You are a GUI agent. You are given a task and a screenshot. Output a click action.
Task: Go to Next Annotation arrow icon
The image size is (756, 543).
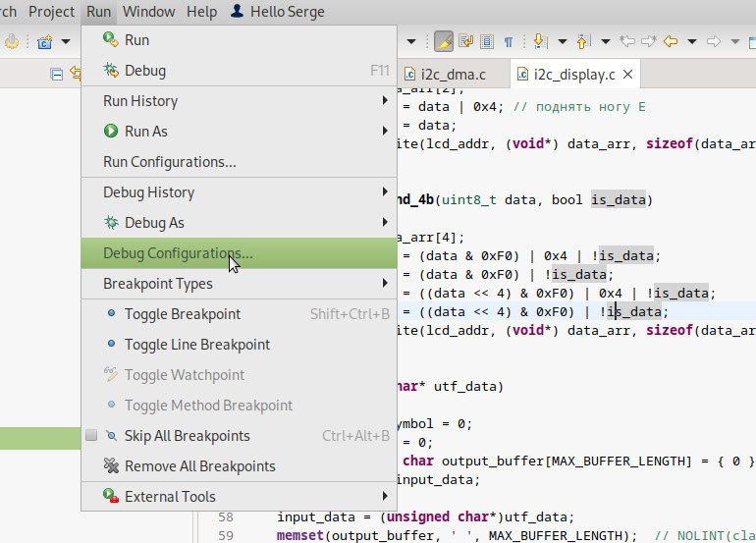[540, 41]
